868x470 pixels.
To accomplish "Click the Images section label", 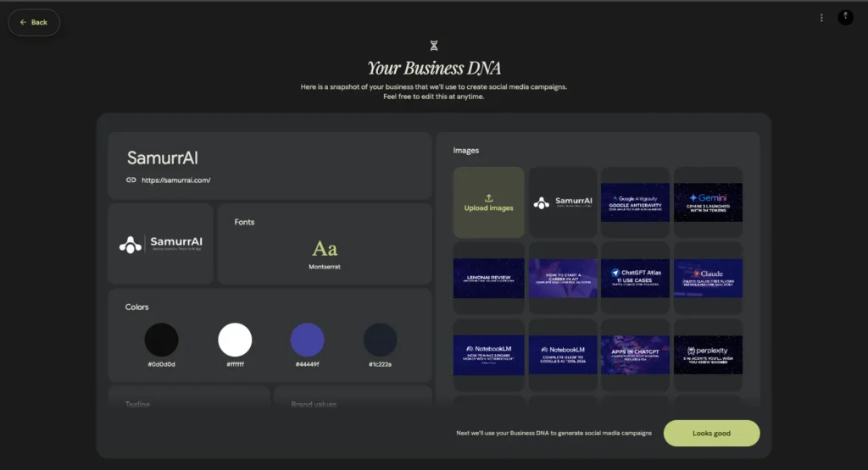I will tap(466, 151).
